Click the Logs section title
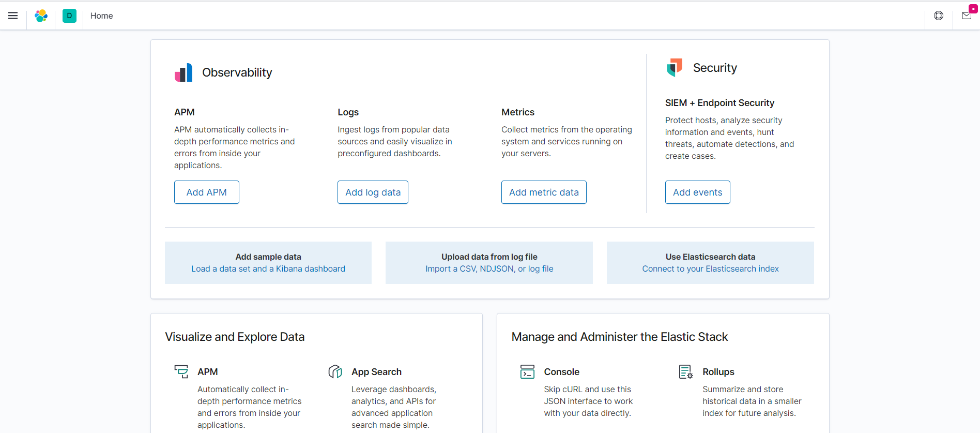Screen dimensions: 980x433 [x=348, y=112]
